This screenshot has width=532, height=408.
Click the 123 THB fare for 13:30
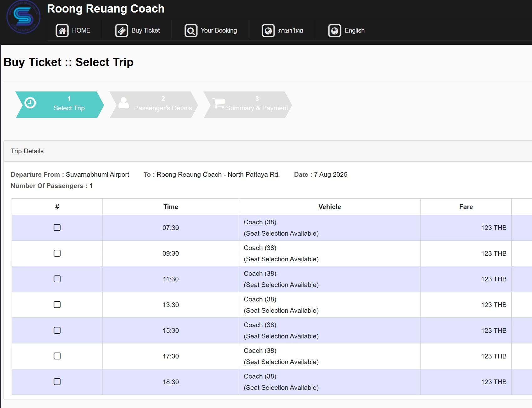tap(494, 305)
